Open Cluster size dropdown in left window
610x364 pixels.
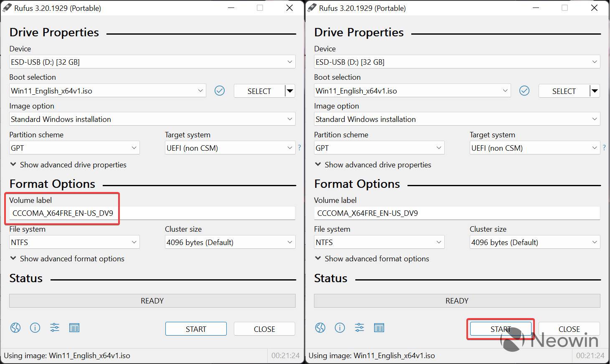[x=230, y=242]
